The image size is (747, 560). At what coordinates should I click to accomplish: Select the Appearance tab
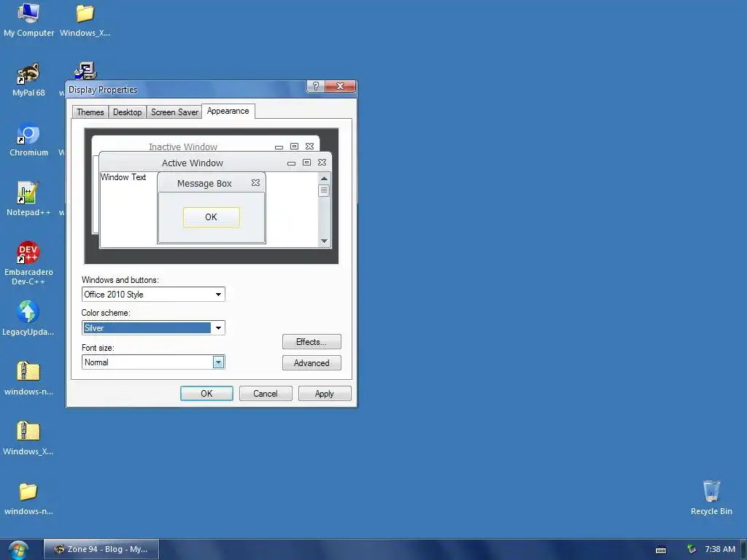point(228,111)
